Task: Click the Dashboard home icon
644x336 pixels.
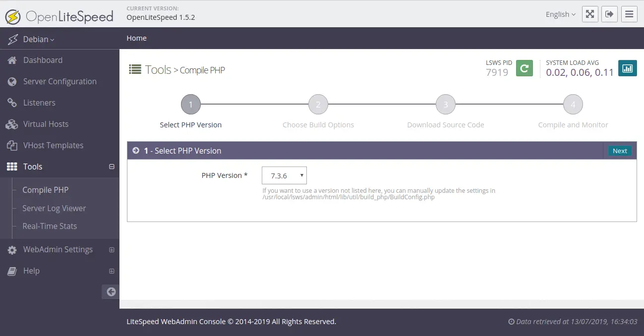Action: [12, 60]
